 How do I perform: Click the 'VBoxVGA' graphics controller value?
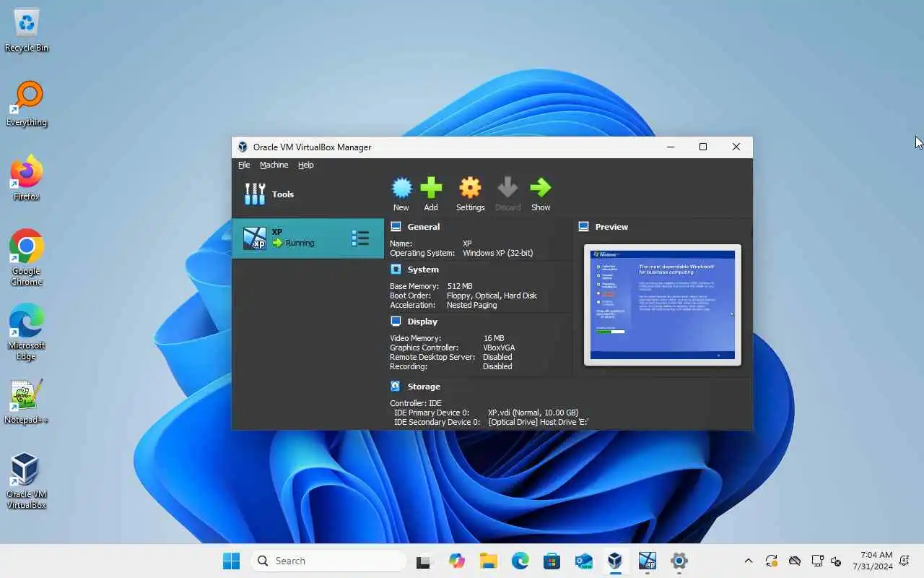pyautogui.click(x=499, y=348)
